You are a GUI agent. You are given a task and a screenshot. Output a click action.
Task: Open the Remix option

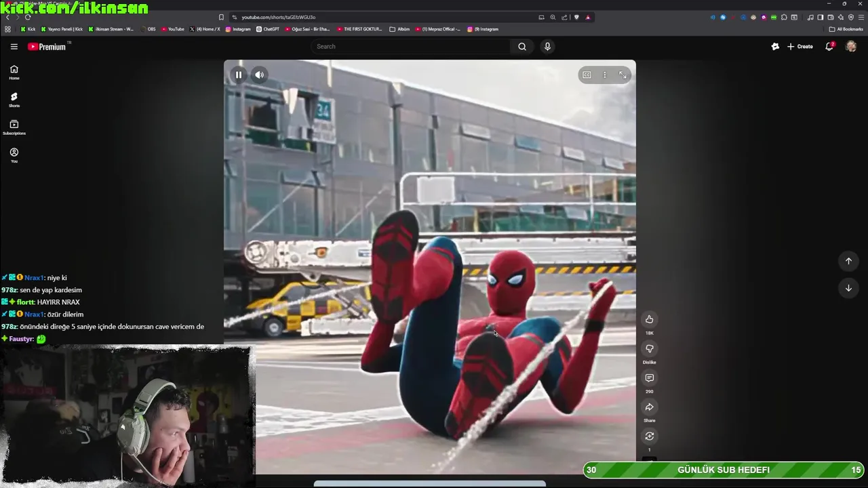pos(649,436)
